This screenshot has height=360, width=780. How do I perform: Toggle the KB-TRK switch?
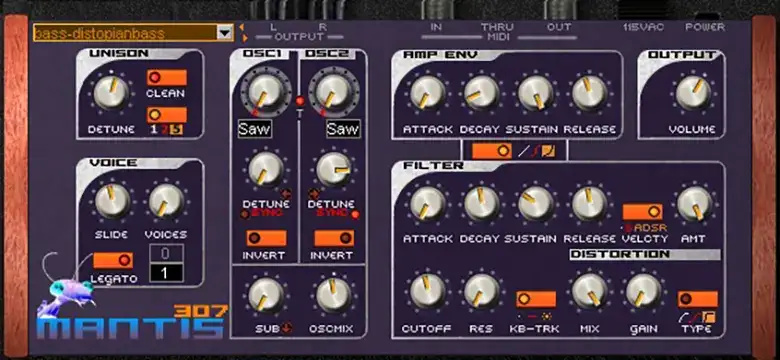[536, 299]
